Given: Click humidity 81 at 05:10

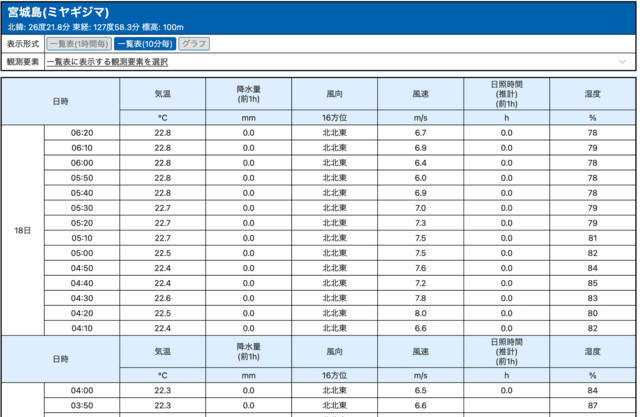Looking at the screenshot, I should 592,238.
